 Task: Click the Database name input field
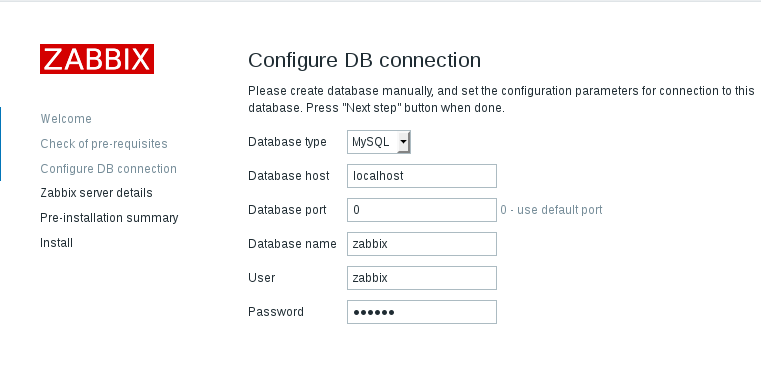[x=422, y=244]
